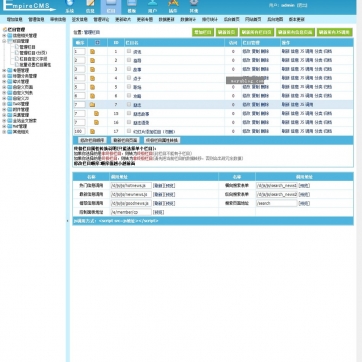Tick the checkbox in row ID 7
This screenshot has height=362, width=362.
[x=129, y=104]
